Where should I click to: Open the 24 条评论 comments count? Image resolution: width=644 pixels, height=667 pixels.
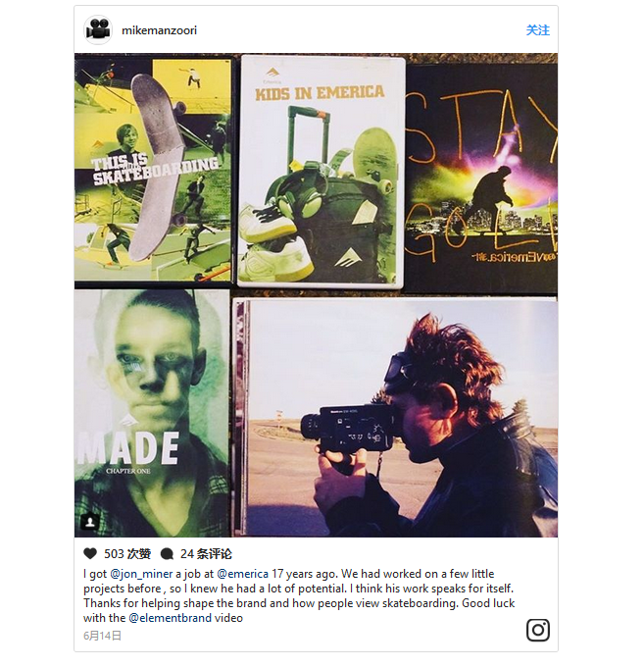click(206, 554)
